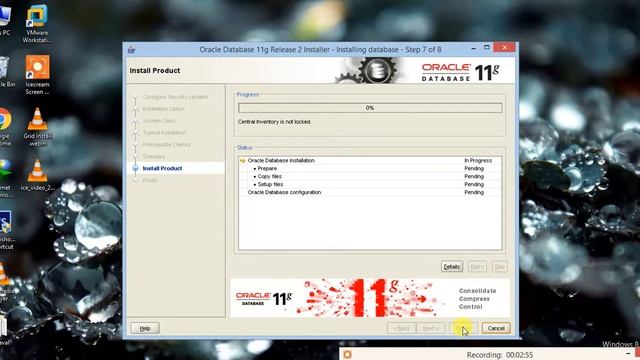Click the Icecream recorder icon in recording bar
The height and width of the screenshot is (360, 640).
(x=347, y=354)
